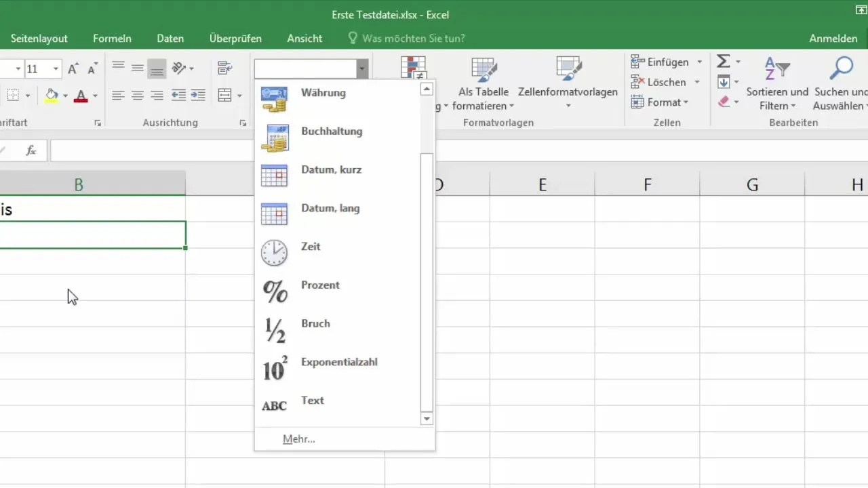Image resolution: width=868 pixels, height=488 pixels.
Task: Select the Währung number format
Action: point(338,98)
